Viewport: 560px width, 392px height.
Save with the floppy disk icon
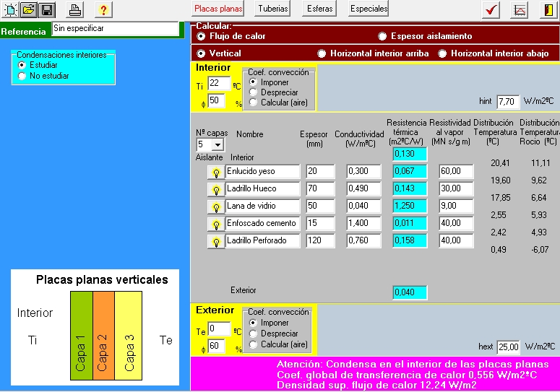[x=47, y=9]
